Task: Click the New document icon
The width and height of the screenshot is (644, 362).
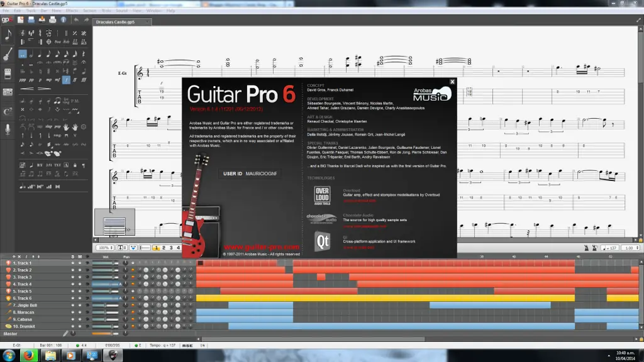Action: tap(21, 19)
